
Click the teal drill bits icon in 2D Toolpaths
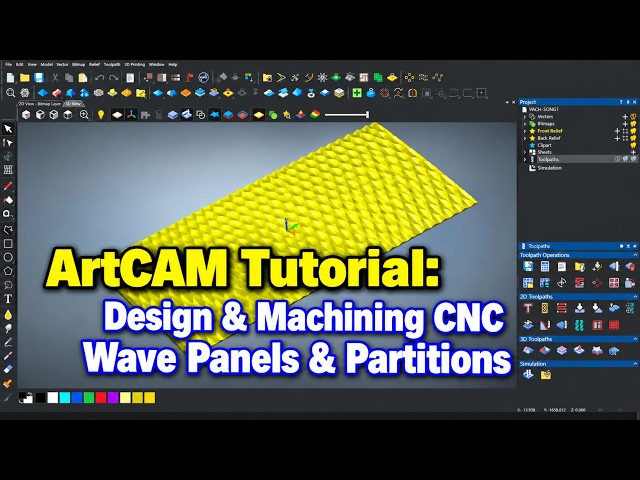(579, 325)
